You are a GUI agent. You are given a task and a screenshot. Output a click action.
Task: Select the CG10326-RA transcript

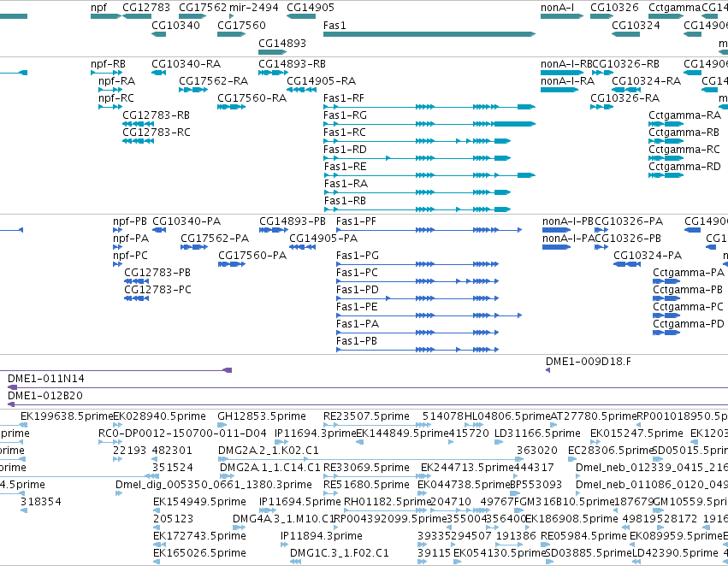pyautogui.click(x=601, y=107)
